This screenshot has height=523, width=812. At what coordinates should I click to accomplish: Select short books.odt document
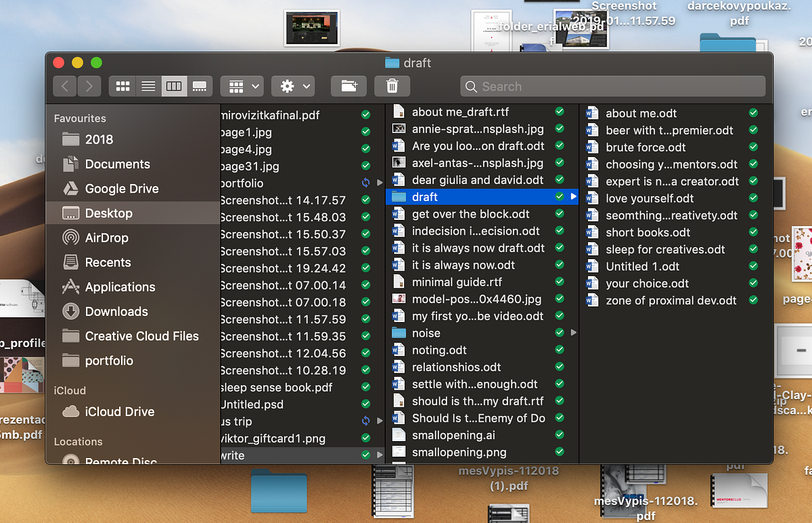pyautogui.click(x=676, y=232)
